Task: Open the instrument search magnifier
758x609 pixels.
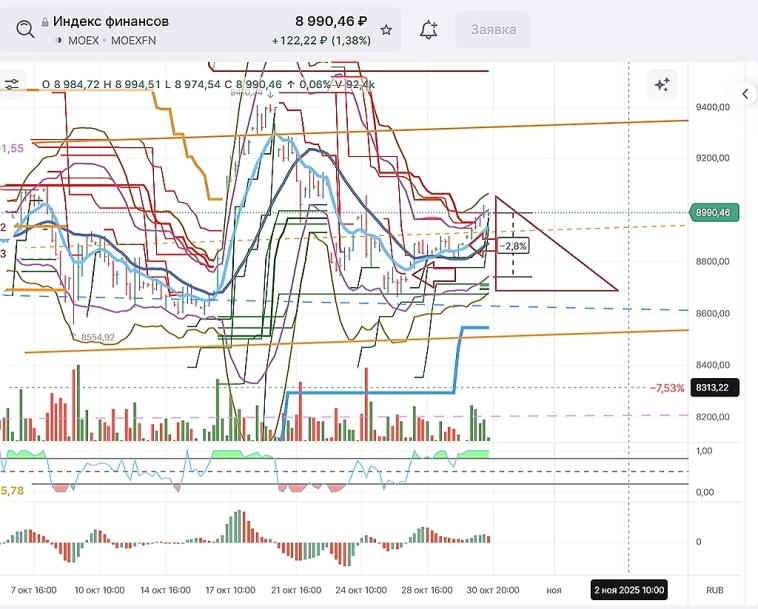Action: [25, 30]
